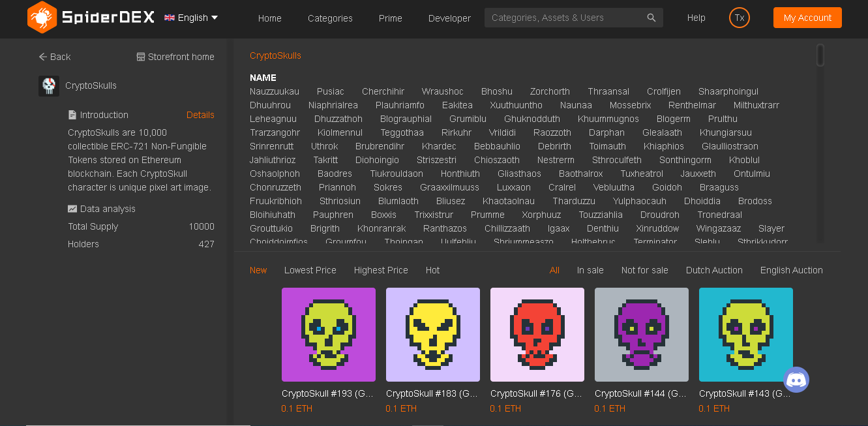This screenshot has width=868, height=426.
Task: Select the name Slayer
Action: tap(771, 228)
